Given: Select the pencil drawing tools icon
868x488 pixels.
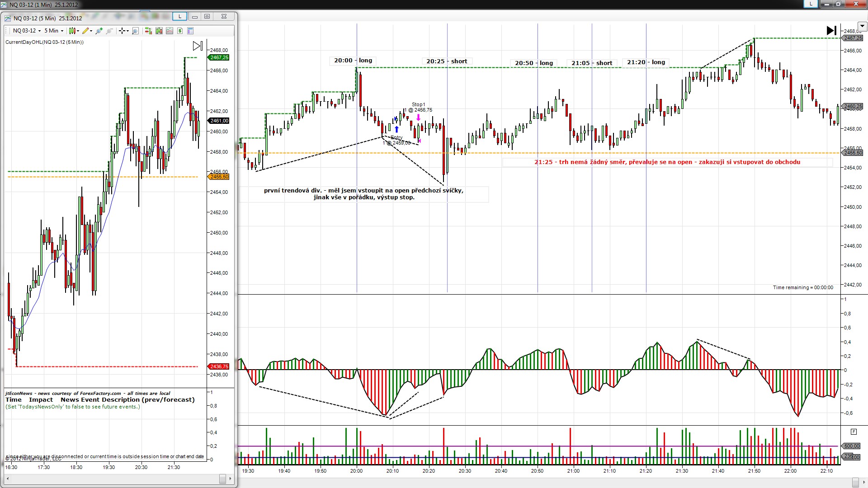Looking at the screenshot, I should (x=85, y=31).
